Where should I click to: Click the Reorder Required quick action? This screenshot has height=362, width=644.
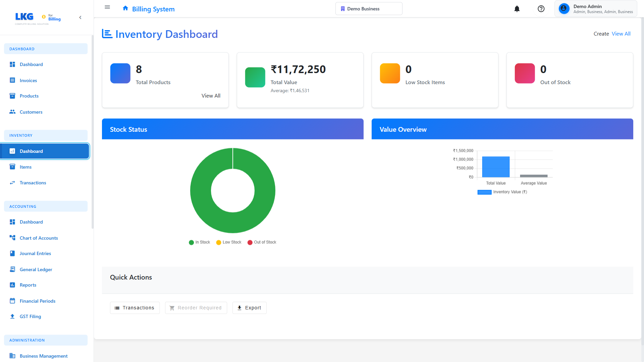point(196,308)
